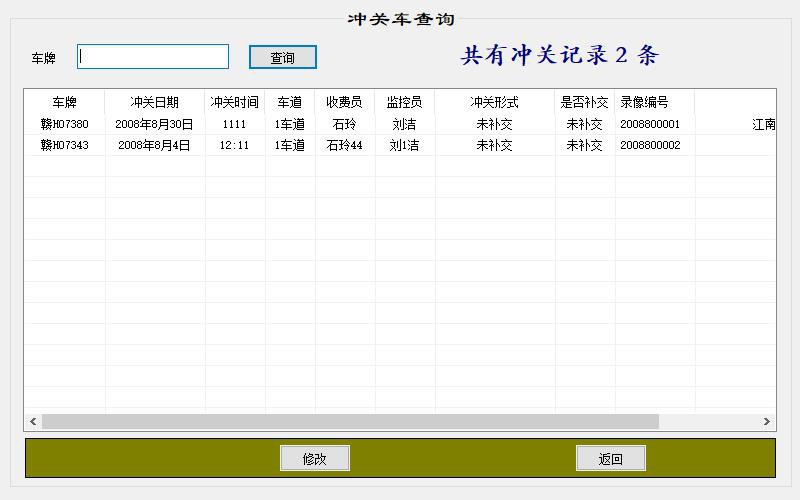Click the 返回 return button
The image size is (800, 500).
pyautogui.click(x=610, y=459)
